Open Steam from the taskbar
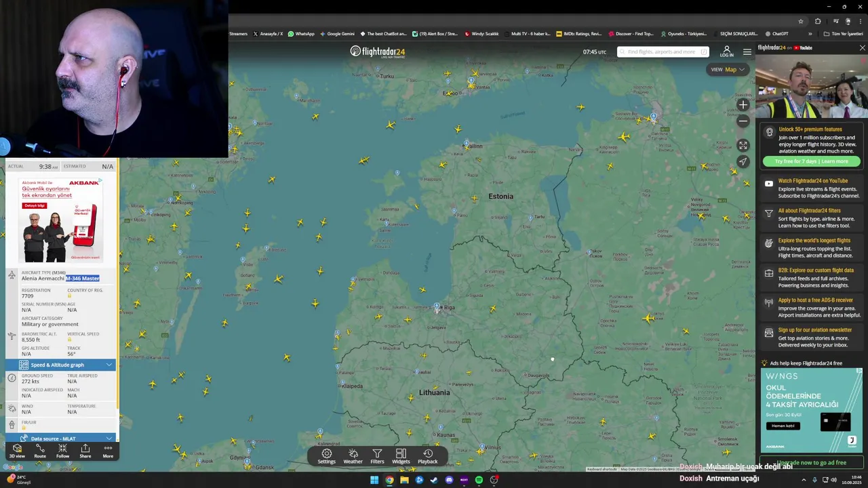868x488 pixels. click(434, 480)
